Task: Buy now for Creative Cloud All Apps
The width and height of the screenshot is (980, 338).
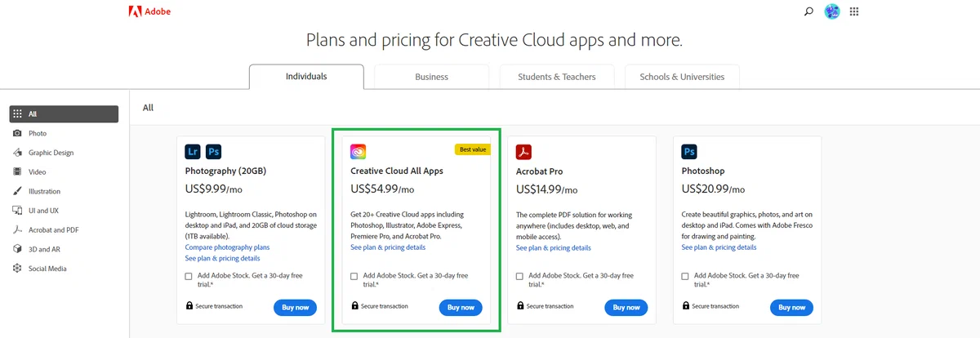Action: (461, 308)
